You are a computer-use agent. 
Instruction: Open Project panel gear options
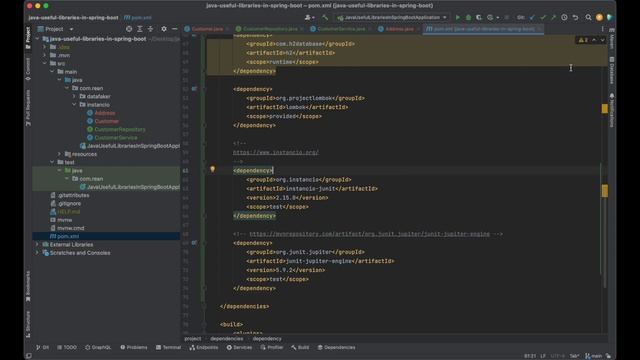pos(164,29)
